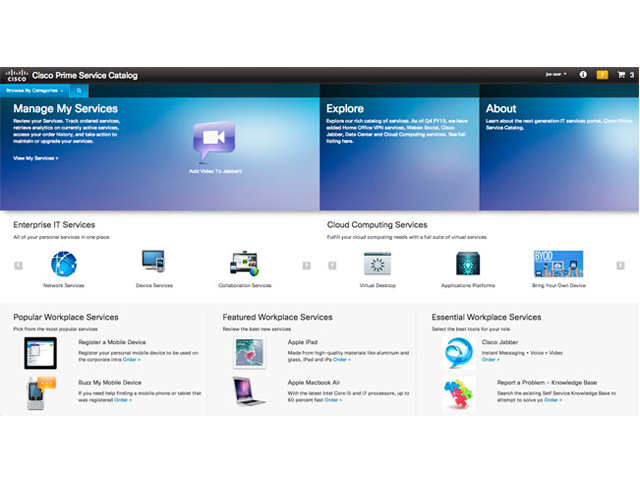Click the Network Services label

click(x=64, y=285)
